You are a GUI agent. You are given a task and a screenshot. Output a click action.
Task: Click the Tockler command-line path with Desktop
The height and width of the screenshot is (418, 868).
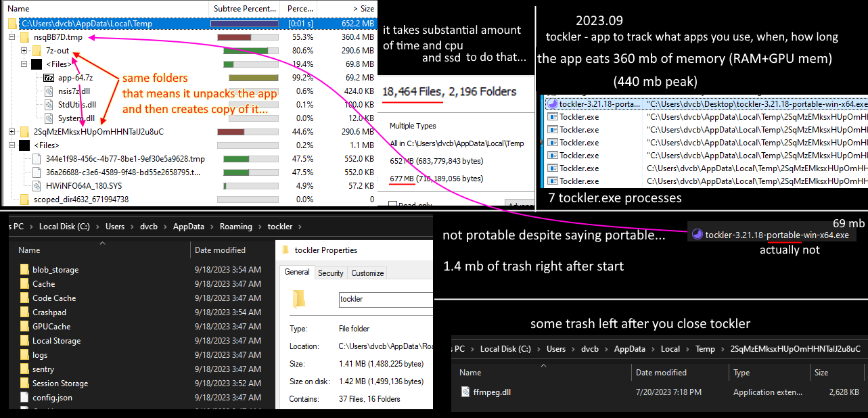tap(757, 104)
